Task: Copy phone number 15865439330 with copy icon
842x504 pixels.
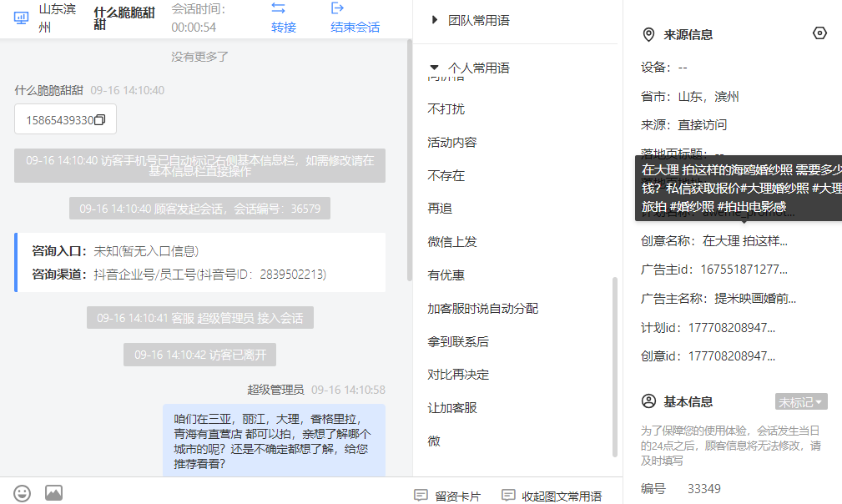Action: 100,119
